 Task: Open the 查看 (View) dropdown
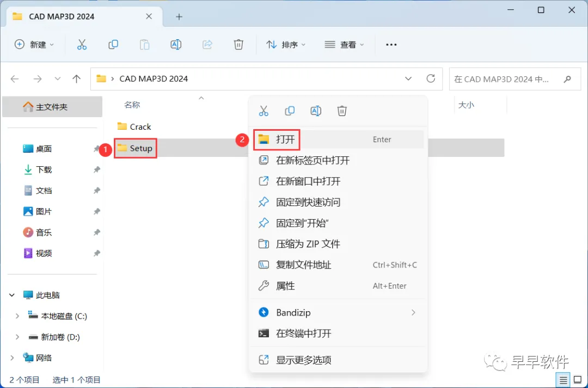tap(344, 45)
